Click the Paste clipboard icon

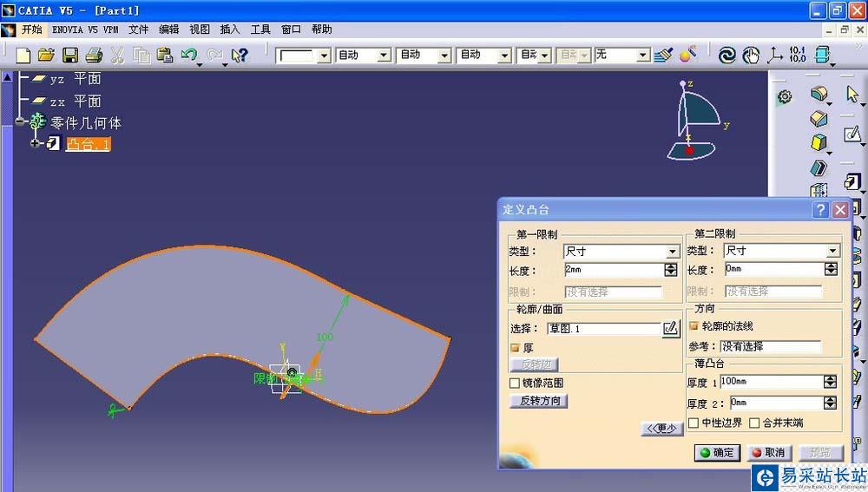[165, 55]
